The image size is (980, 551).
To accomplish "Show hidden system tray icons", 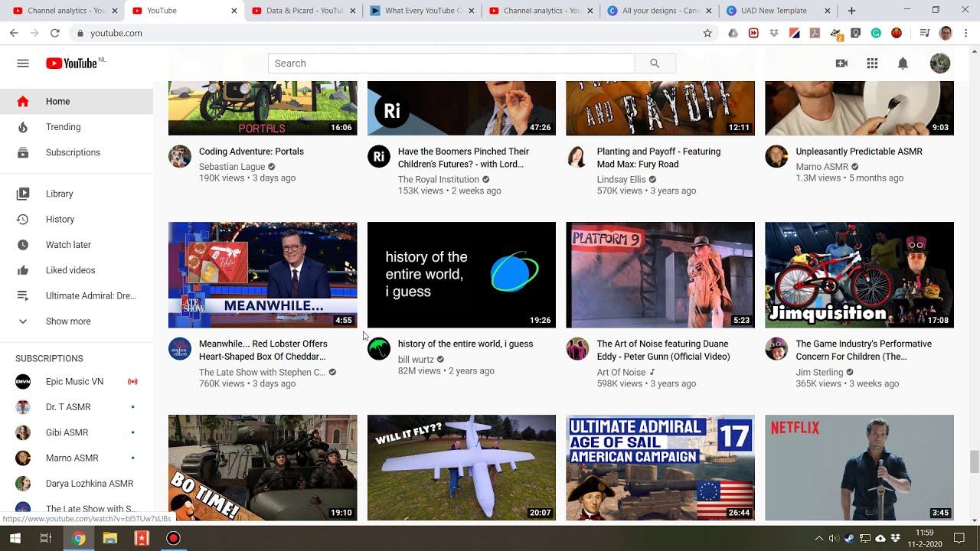I will 818,538.
